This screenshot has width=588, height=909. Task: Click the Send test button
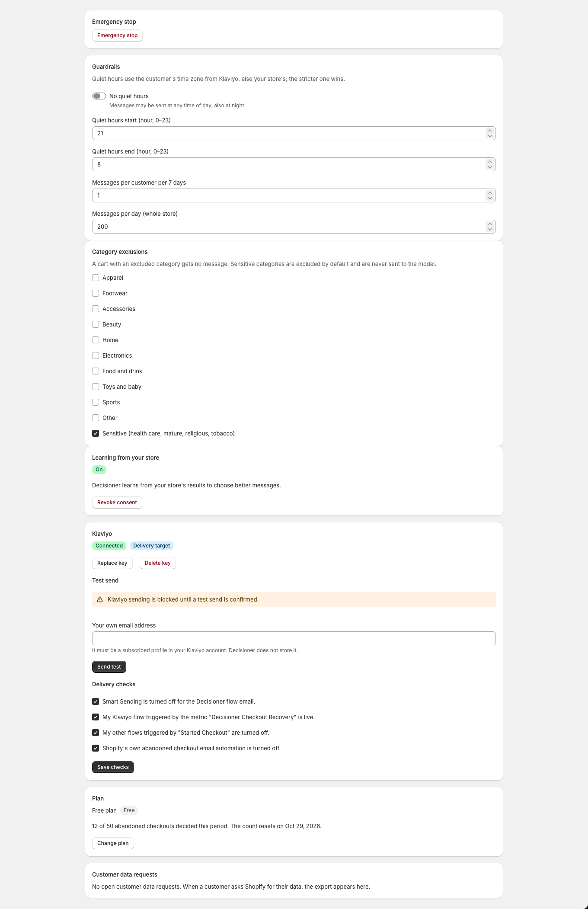point(109,667)
